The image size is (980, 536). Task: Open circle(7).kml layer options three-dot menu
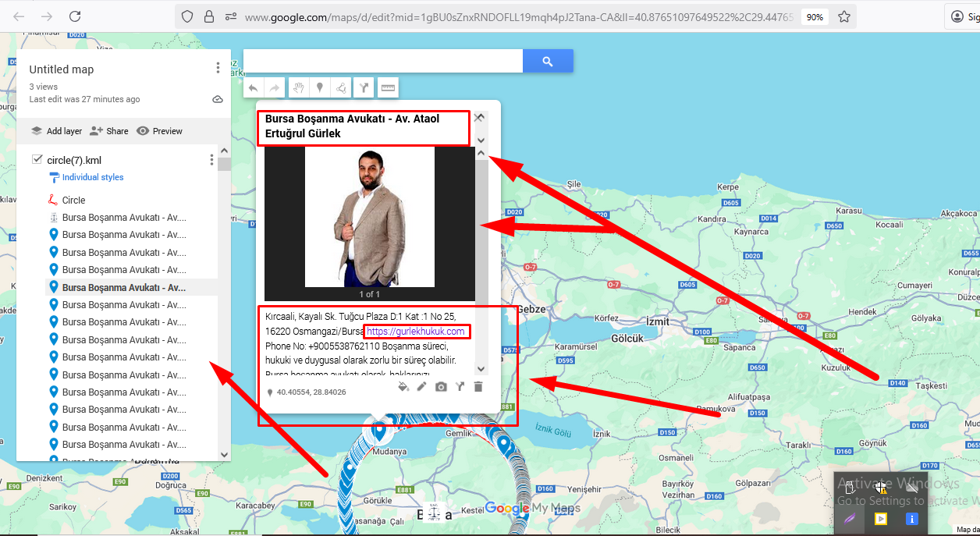click(211, 160)
